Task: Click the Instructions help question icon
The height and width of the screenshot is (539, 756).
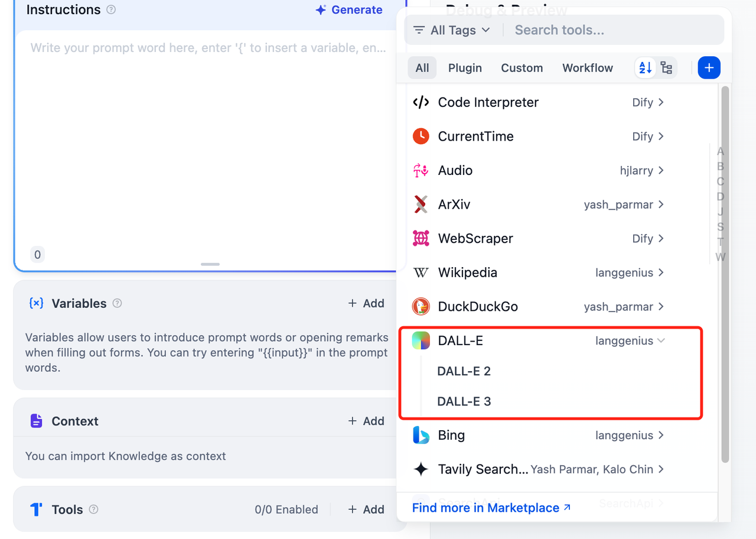Action: [111, 10]
